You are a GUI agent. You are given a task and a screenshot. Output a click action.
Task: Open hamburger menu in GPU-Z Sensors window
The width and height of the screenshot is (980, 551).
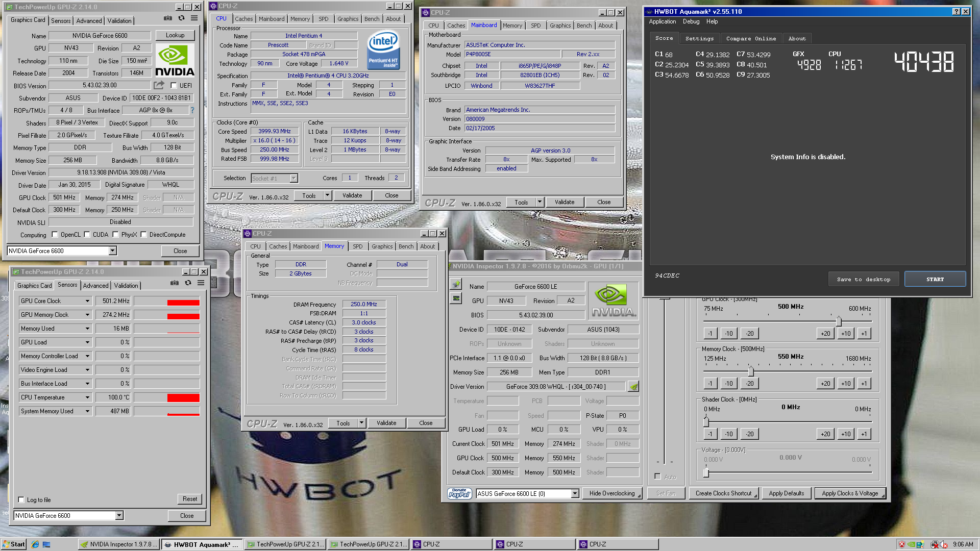(x=201, y=283)
